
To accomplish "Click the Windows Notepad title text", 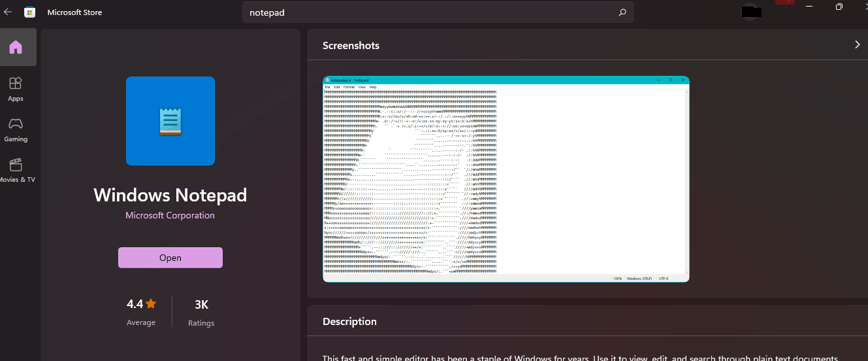I will [170, 195].
